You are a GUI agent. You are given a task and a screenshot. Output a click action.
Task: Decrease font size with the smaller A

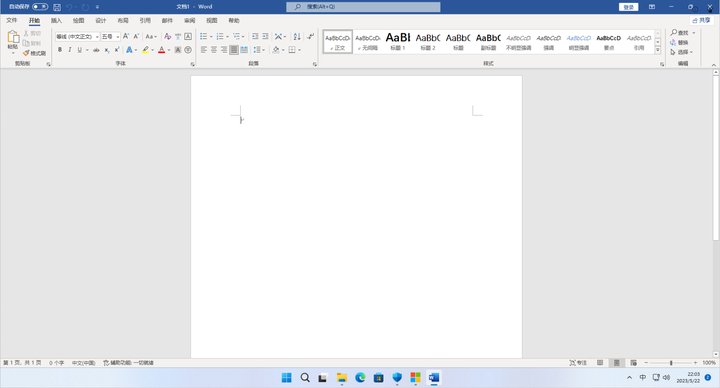(136, 36)
